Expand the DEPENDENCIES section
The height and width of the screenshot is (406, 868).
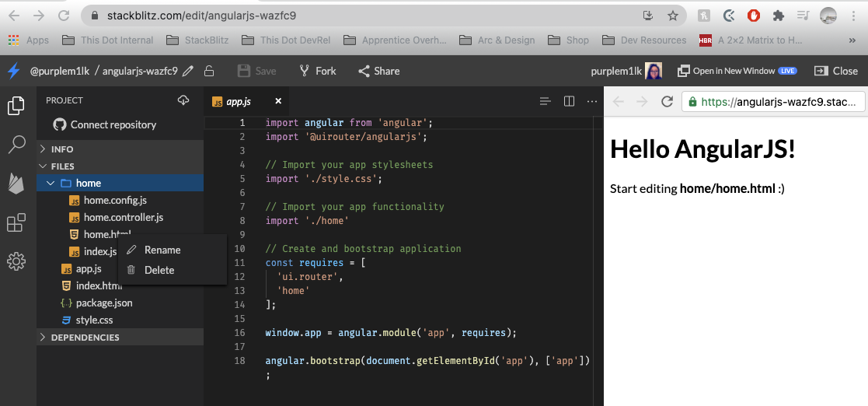click(120, 338)
